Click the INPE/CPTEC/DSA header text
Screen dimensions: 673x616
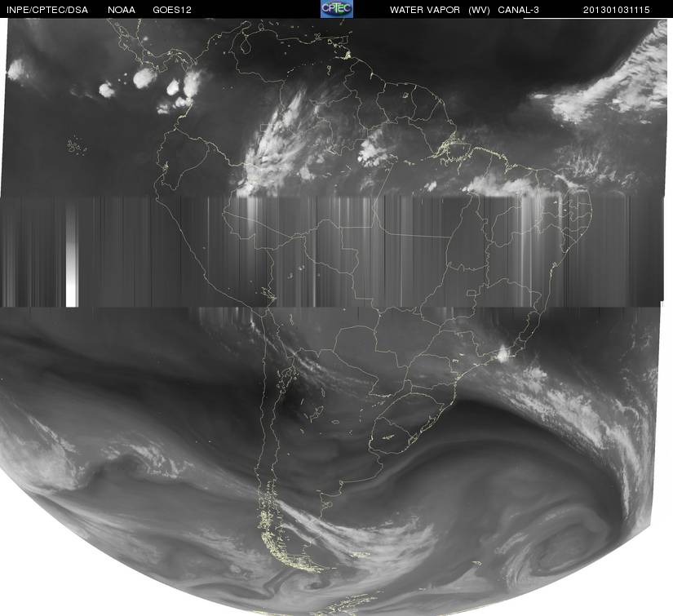[47, 10]
